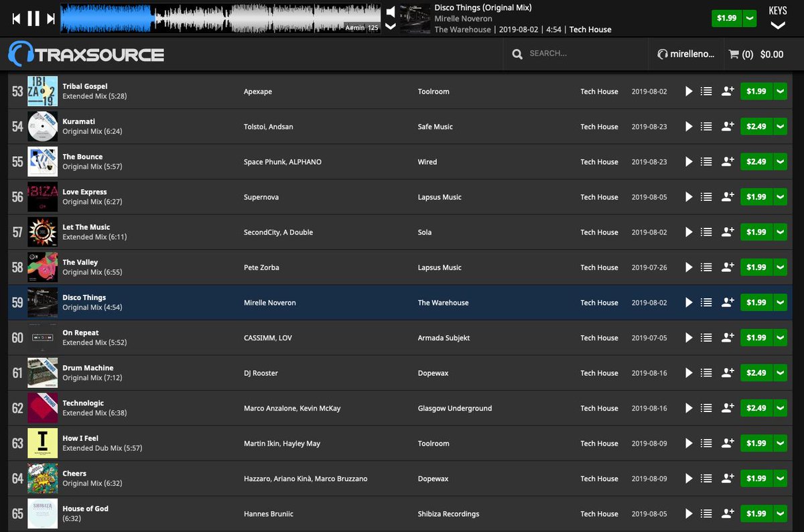Play Let The Music track
Screen dimensions: 804x532
pyautogui.click(x=689, y=232)
